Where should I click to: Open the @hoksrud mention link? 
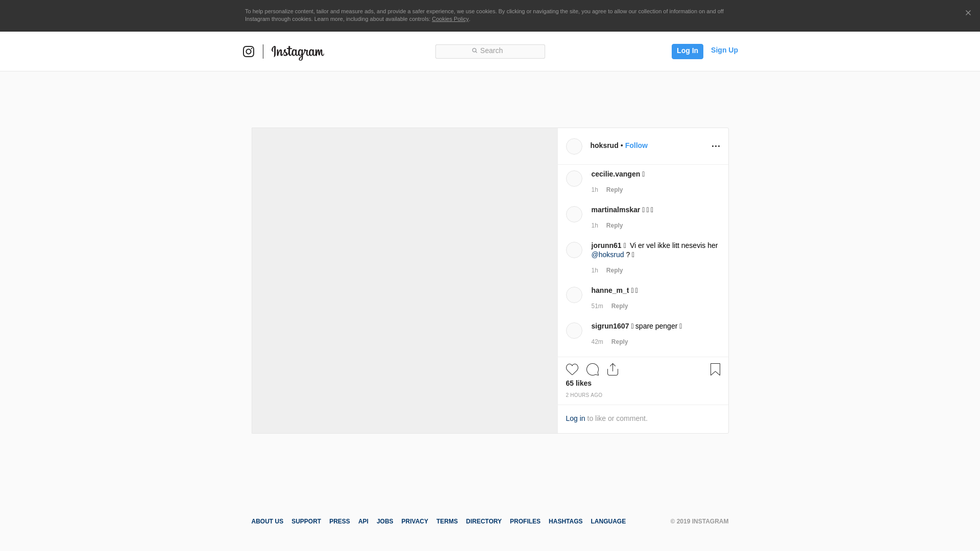point(607,255)
